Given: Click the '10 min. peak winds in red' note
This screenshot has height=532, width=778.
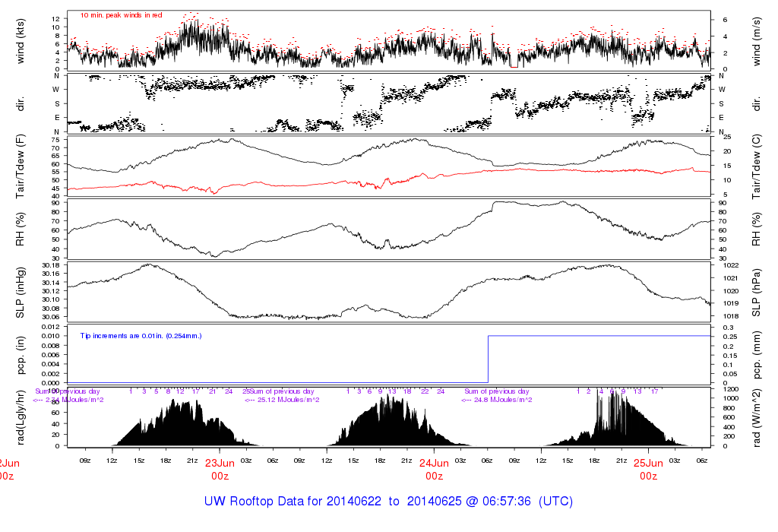Looking at the screenshot, I should (121, 15).
